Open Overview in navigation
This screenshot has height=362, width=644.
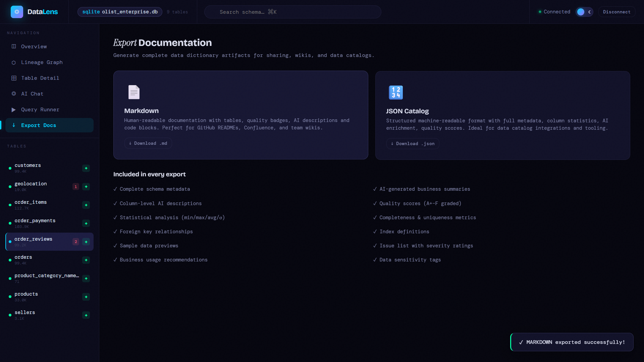(49, 47)
